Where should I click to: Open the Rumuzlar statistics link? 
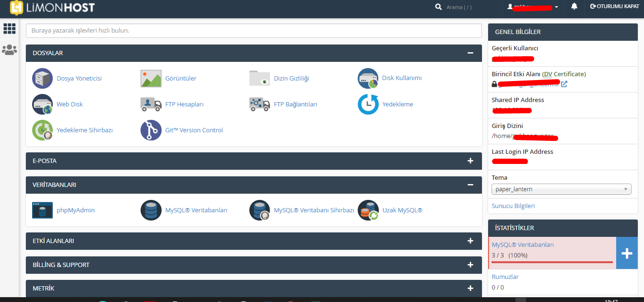(505, 277)
